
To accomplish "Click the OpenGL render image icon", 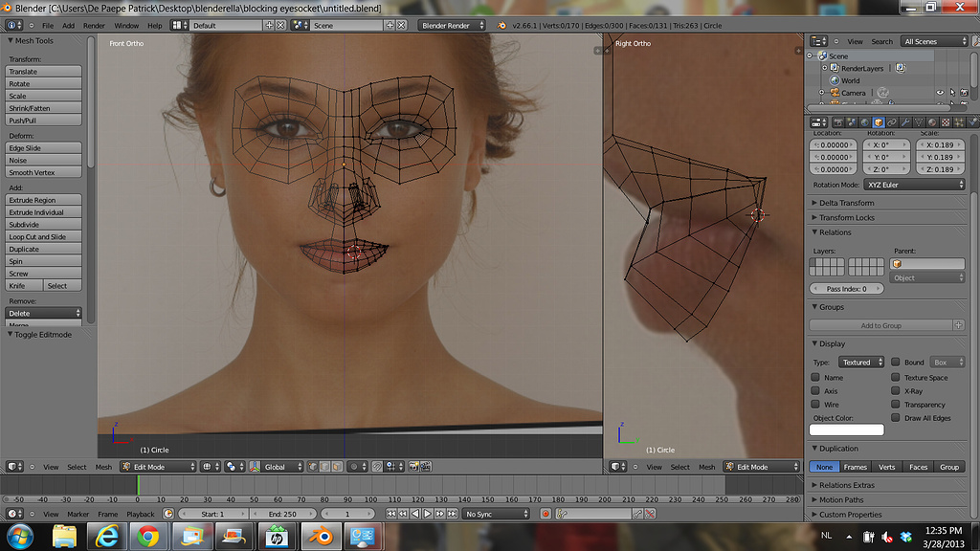I will [413, 467].
